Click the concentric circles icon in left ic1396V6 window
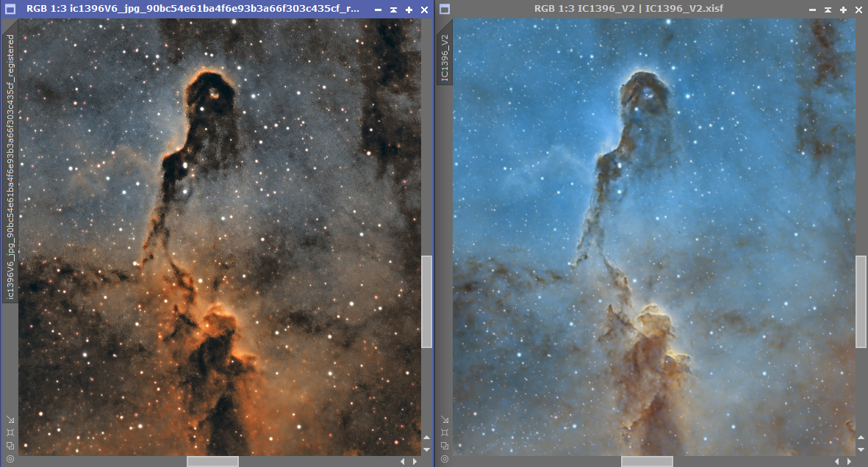Image resolution: width=868 pixels, height=467 pixels. coord(10,459)
